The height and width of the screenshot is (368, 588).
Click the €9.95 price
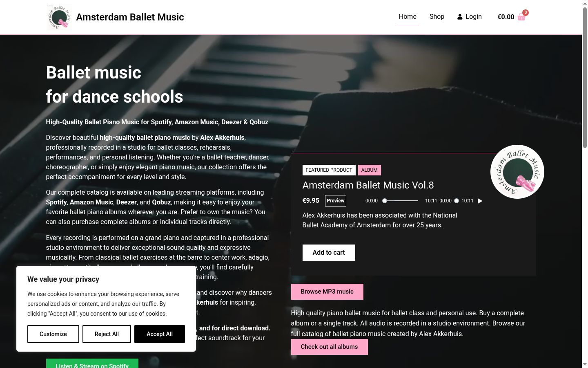click(x=311, y=201)
